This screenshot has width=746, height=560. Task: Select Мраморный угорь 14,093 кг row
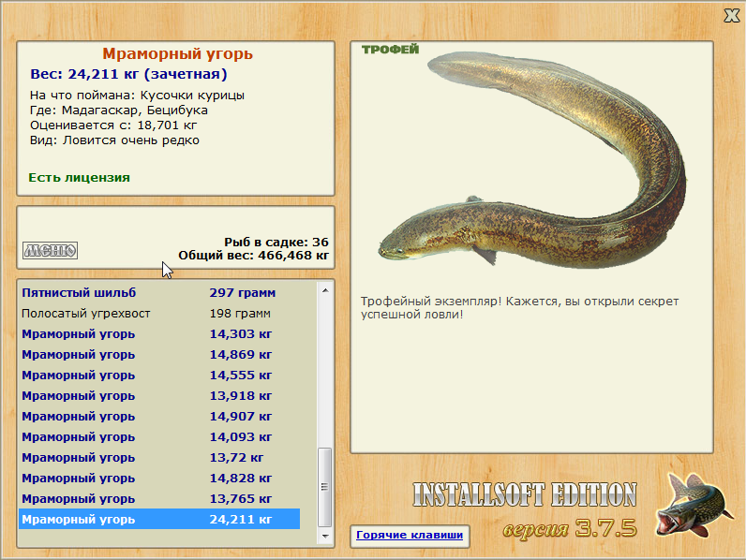pos(159,437)
